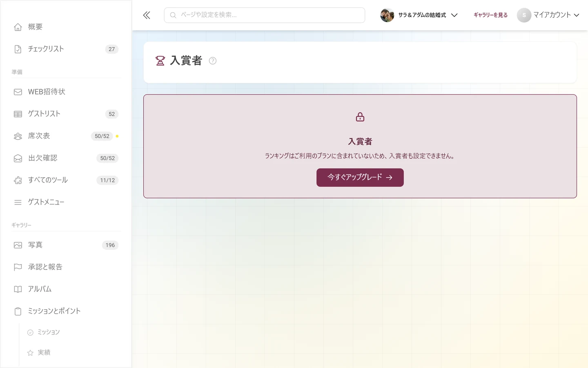Click the 27 badge next to チェックリスト
Screen dimensions: 588x368
(x=112, y=49)
